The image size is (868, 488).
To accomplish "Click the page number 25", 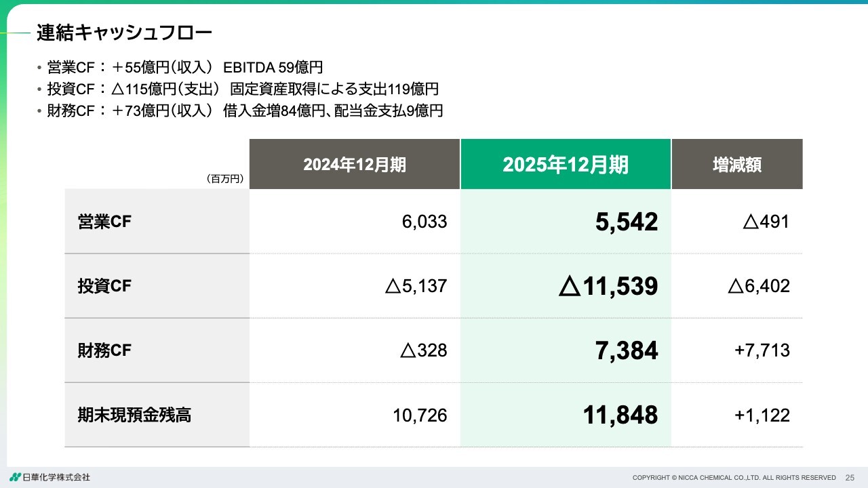I will tap(850, 478).
